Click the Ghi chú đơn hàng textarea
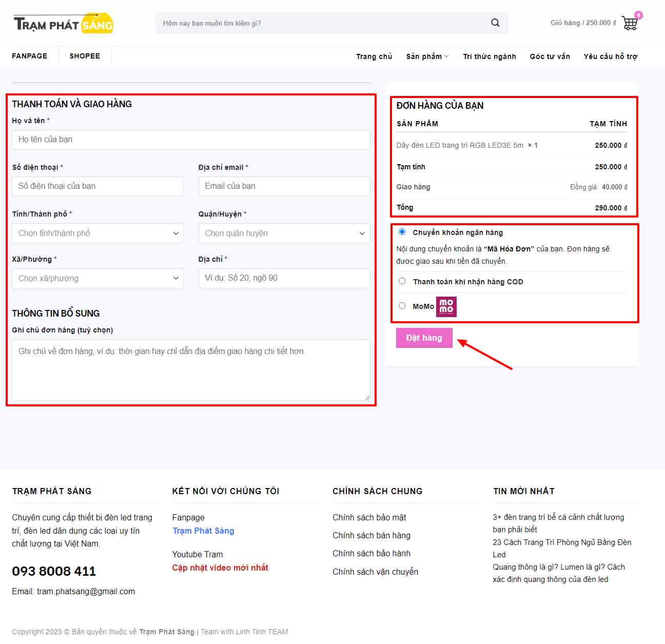665x644 pixels. pyautogui.click(x=191, y=370)
